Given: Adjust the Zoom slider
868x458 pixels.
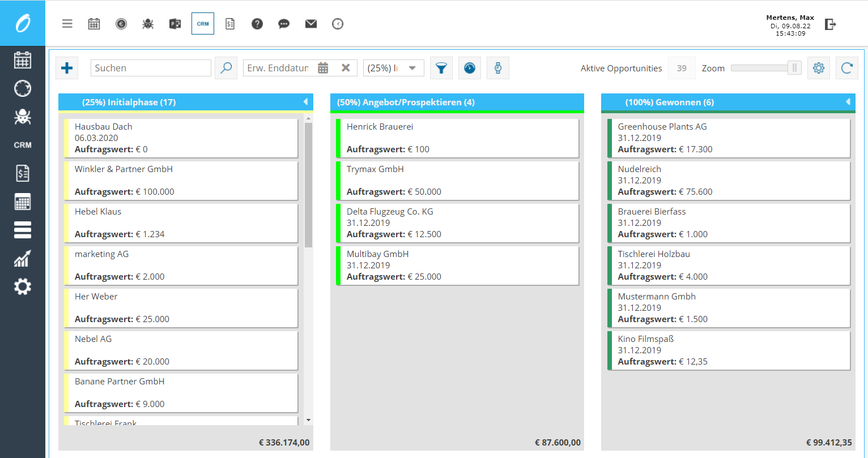Looking at the screenshot, I should click(794, 67).
